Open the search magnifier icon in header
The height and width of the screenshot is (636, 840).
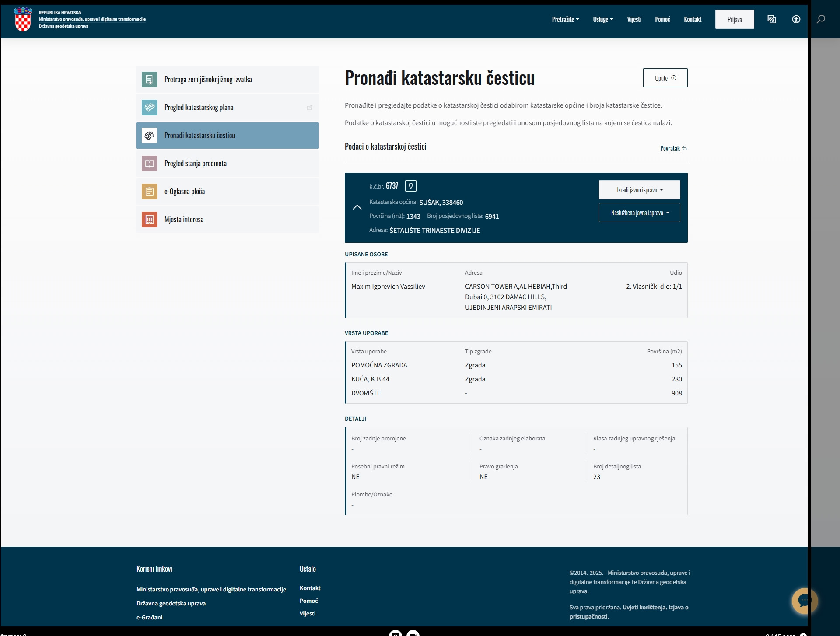[821, 19]
